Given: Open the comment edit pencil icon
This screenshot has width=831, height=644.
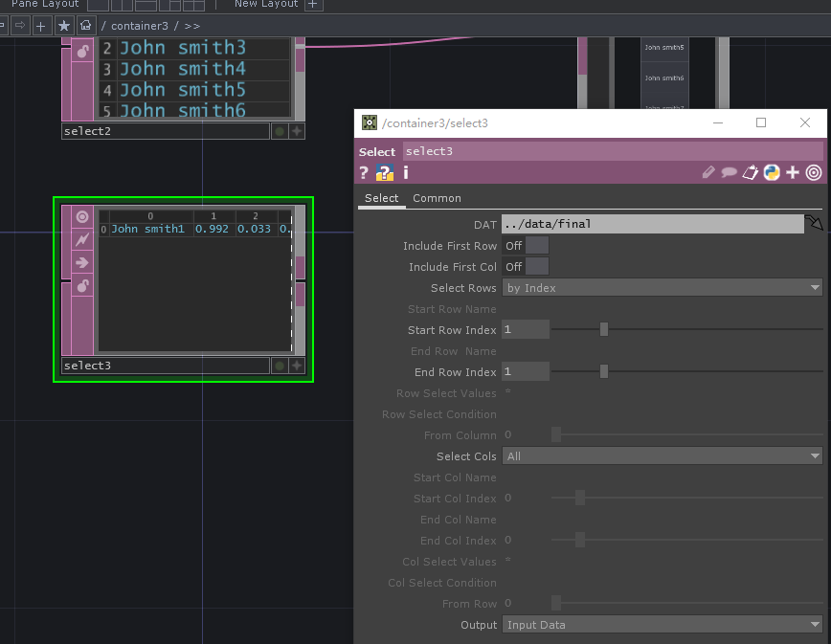Looking at the screenshot, I should pyautogui.click(x=707, y=172).
